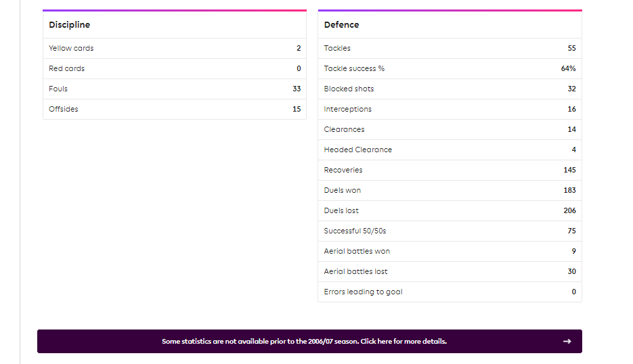Click the Errors leading to goal value 0
This screenshot has width=633, height=364.
coord(573,292)
